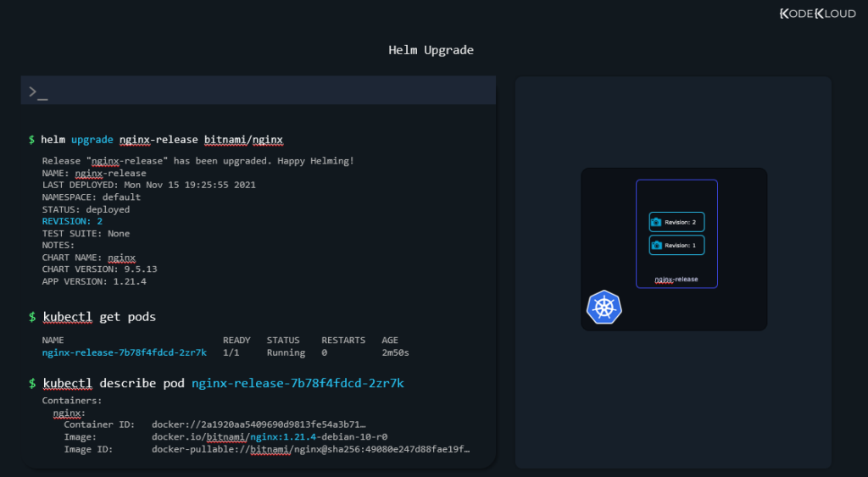The height and width of the screenshot is (477, 868).
Task: Click the NAMESPACE: default line
Action: point(92,197)
